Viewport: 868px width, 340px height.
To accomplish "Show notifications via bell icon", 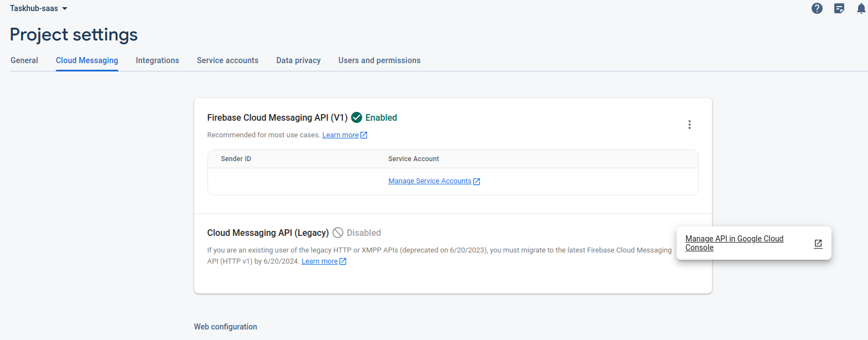I will click(x=861, y=8).
